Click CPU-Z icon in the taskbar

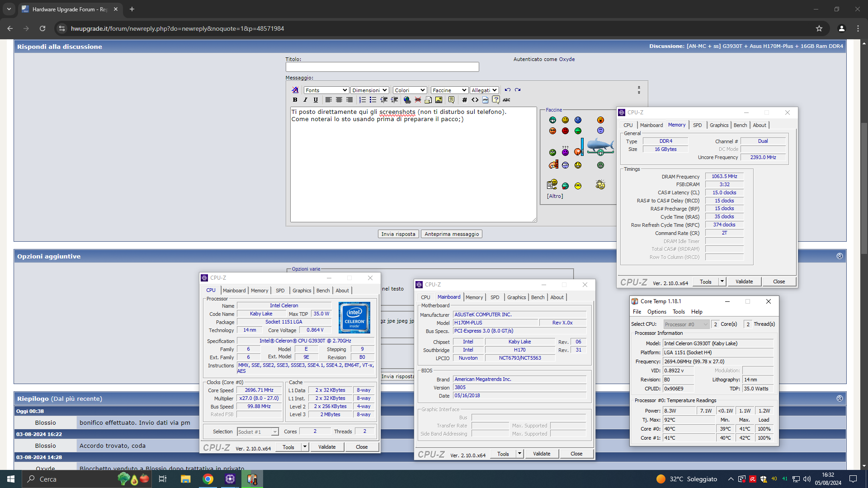230,479
